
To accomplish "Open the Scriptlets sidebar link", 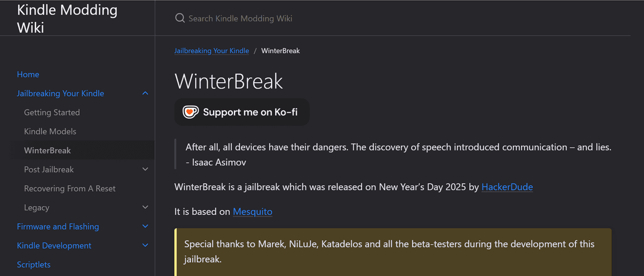I will (x=34, y=265).
